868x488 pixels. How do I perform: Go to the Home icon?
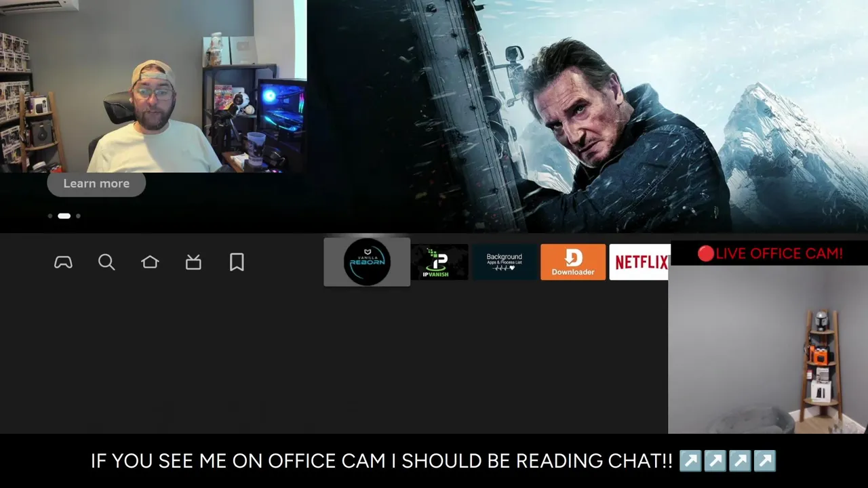(150, 262)
